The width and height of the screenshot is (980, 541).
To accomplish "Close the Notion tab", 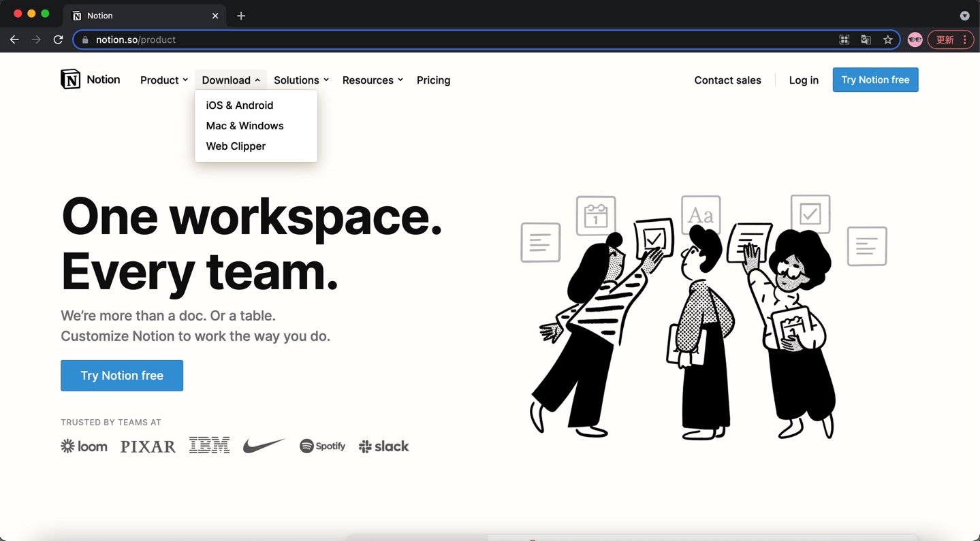I will tap(215, 16).
